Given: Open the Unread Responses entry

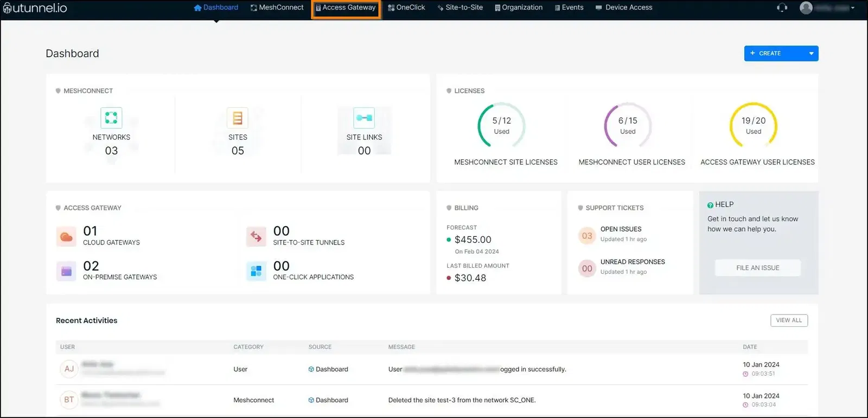Looking at the screenshot, I should coord(633,262).
